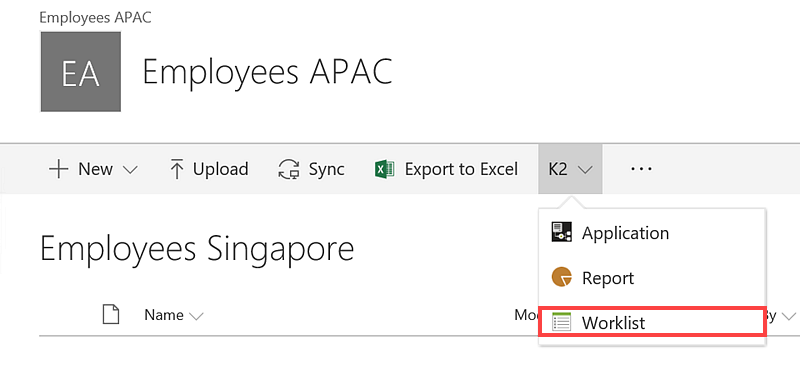800x365 pixels.
Task: Open the Name column sort chevron
Action: pos(196,317)
